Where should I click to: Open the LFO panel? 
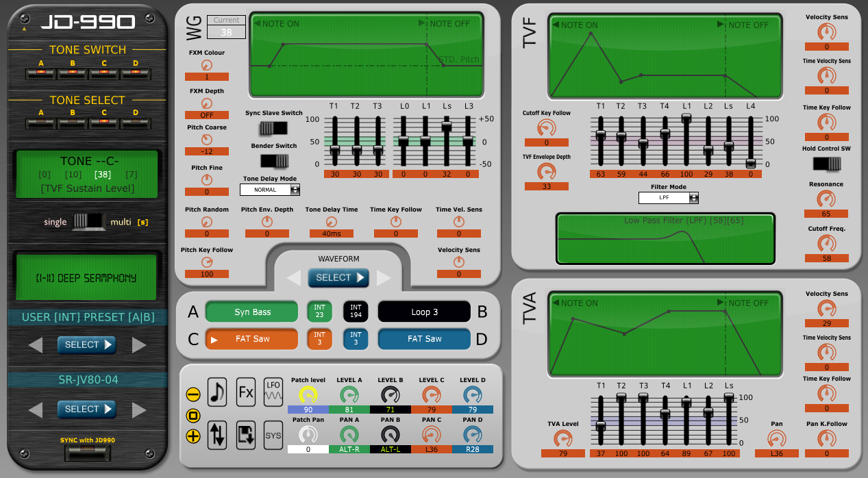(x=273, y=392)
